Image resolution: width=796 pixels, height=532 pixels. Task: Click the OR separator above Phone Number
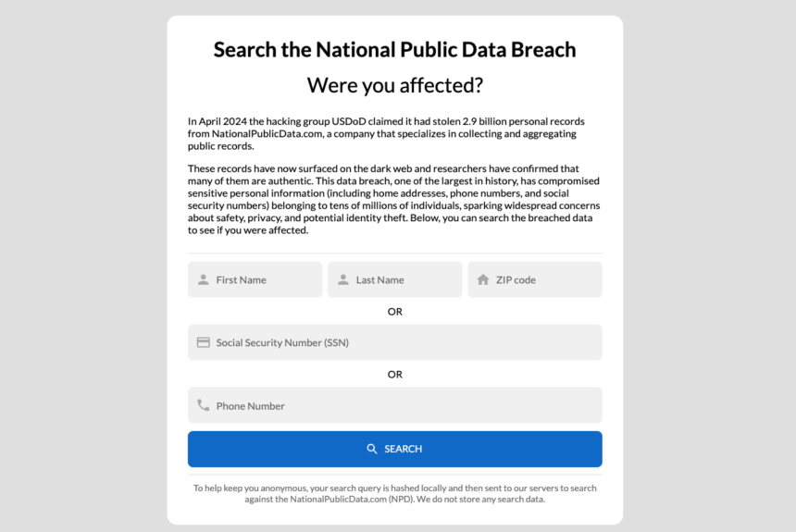395,374
